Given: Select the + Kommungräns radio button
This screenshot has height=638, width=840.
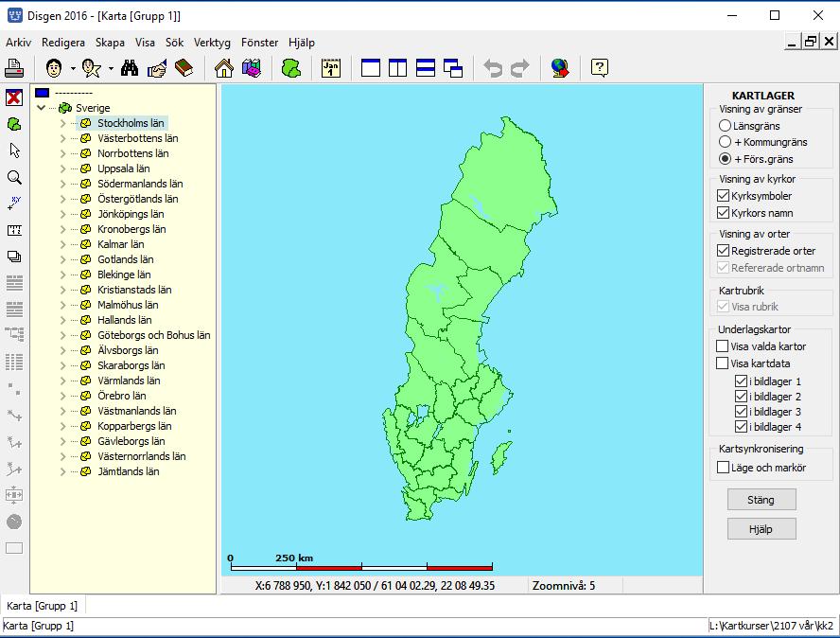Looking at the screenshot, I should [725, 142].
